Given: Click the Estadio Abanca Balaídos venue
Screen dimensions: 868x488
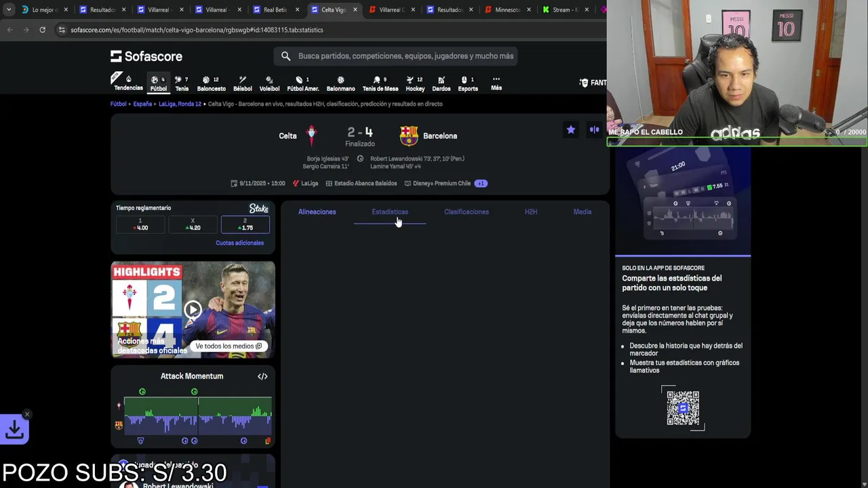Looking at the screenshot, I should [361, 183].
